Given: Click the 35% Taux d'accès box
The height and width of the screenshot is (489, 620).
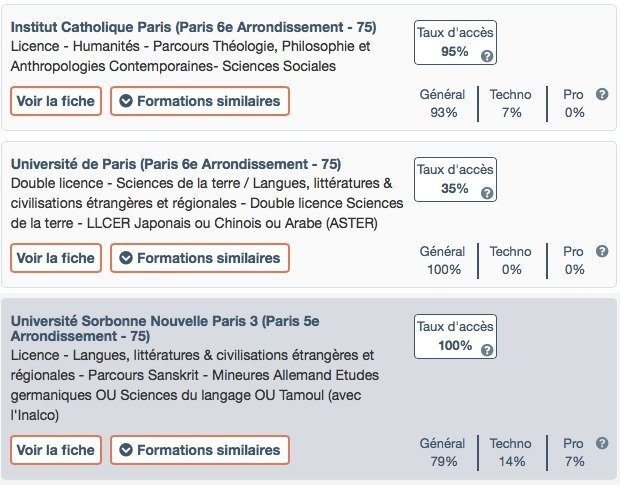Looking at the screenshot, I should (455, 178).
